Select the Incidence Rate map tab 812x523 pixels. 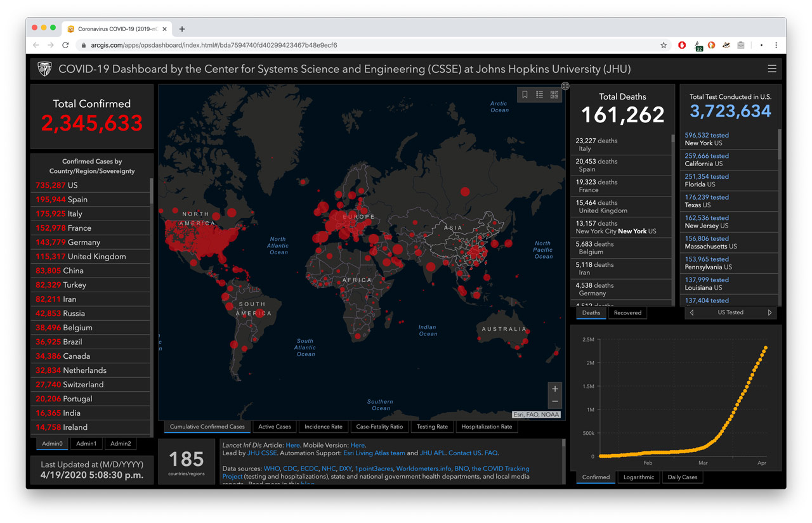coord(323,427)
